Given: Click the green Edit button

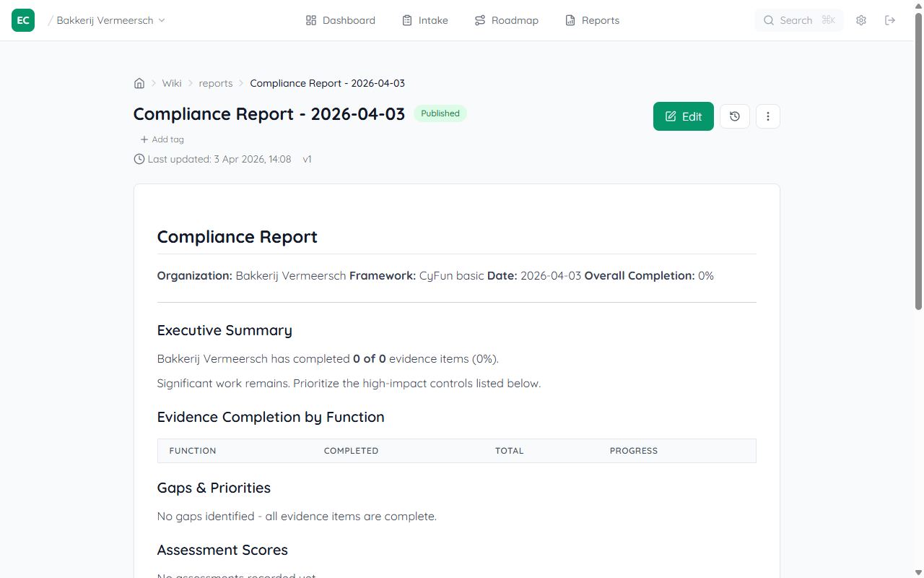Looking at the screenshot, I should click(683, 116).
